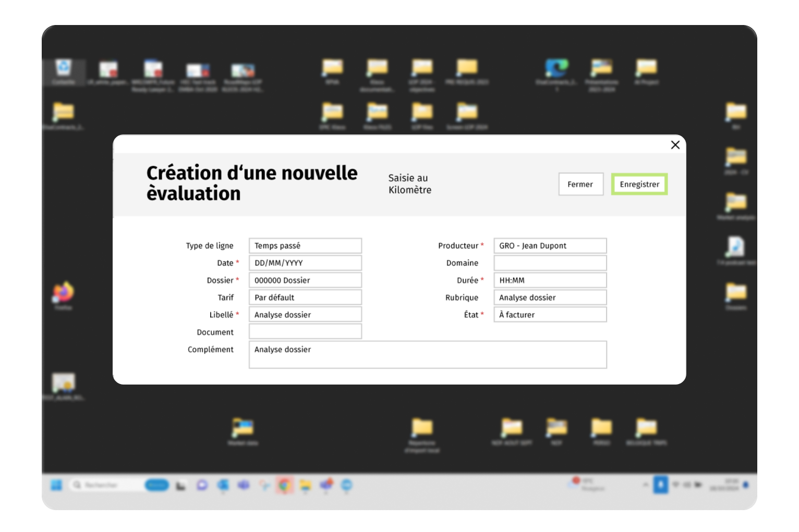
Task: Open the Firefox desktop shortcut
Action: (x=63, y=293)
